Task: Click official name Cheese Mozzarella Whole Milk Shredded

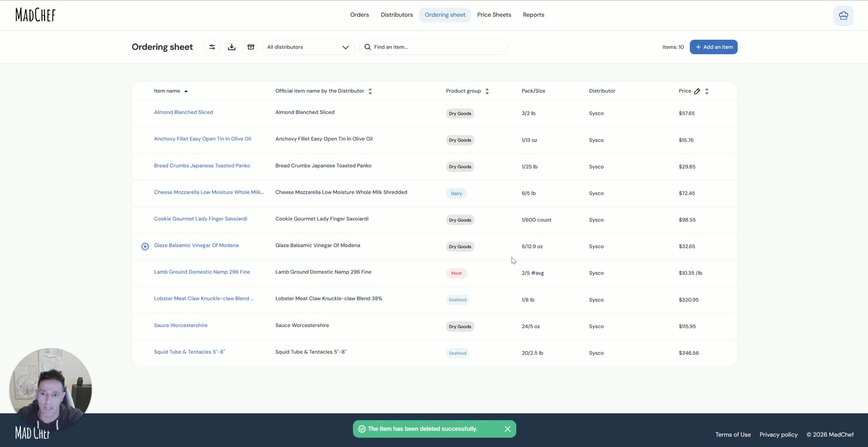Action: (341, 192)
